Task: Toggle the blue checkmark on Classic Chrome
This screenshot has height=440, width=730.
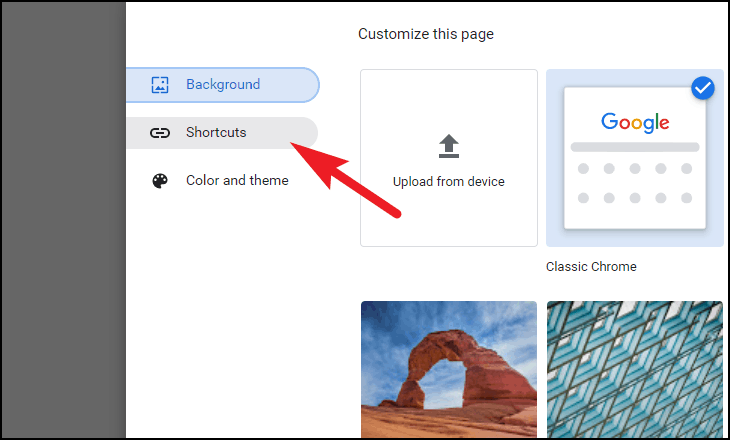Action: 703,88
